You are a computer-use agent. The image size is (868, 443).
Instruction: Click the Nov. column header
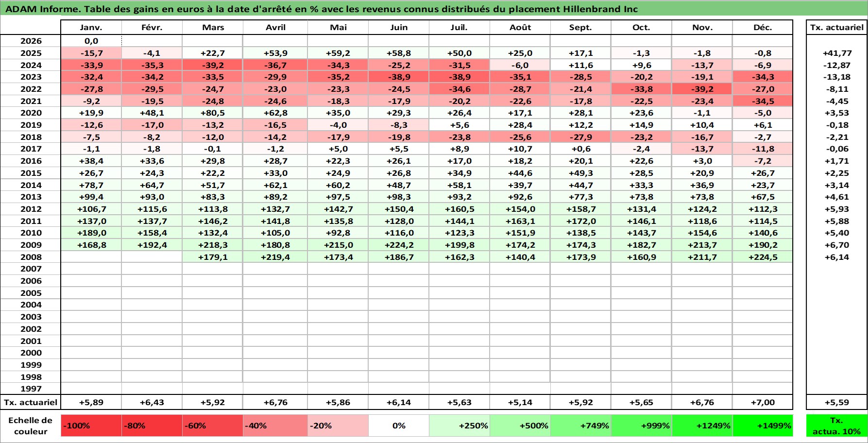click(702, 27)
